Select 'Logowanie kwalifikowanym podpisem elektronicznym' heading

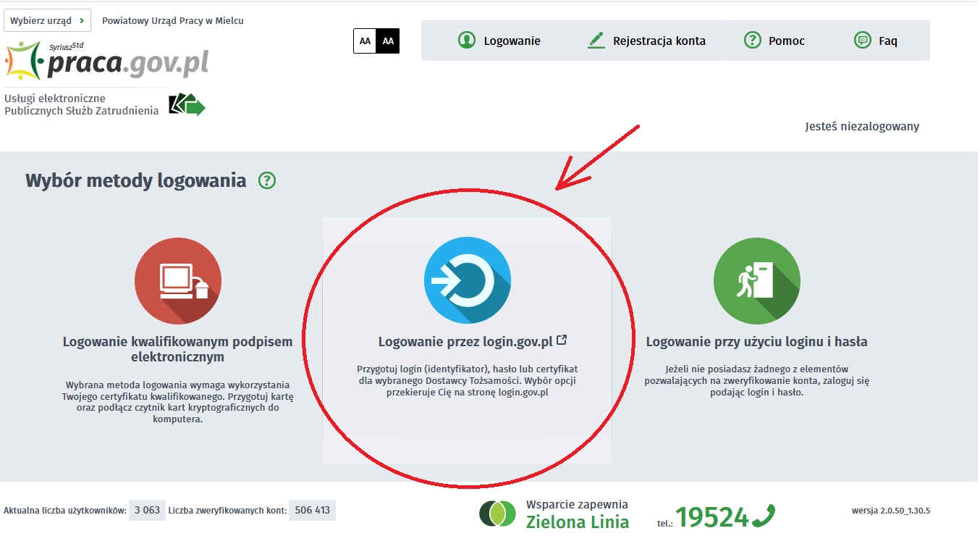coord(178,349)
